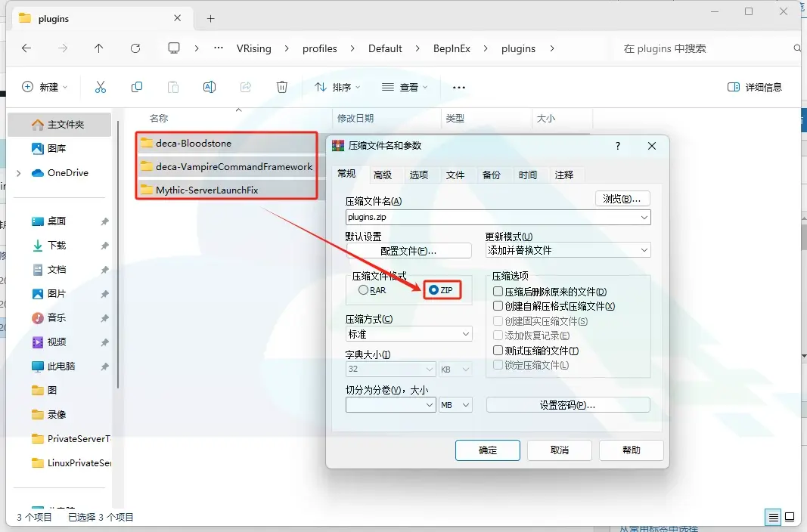Open a new tab with plus icon
This screenshot has height=532, width=807.
pyautogui.click(x=210, y=18)
